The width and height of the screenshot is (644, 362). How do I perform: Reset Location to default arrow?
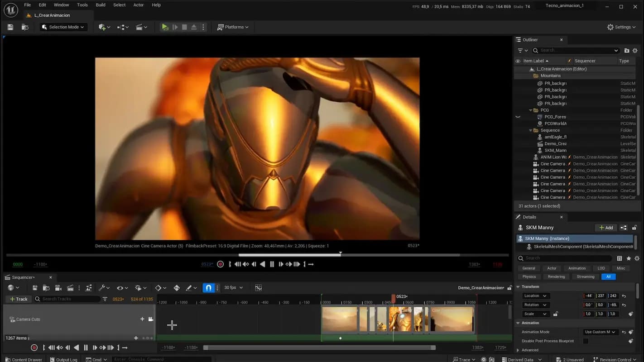click(624, 296)
